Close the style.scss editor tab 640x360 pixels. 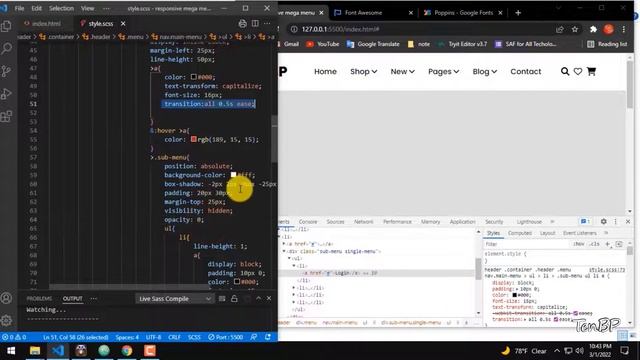pyautogui.click(x=123, y=24)
